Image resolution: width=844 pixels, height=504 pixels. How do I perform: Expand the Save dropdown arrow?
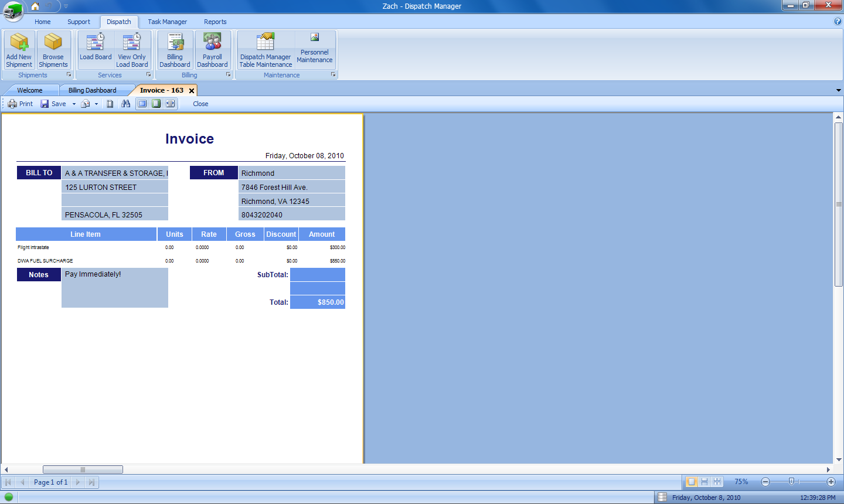(74, 104)
